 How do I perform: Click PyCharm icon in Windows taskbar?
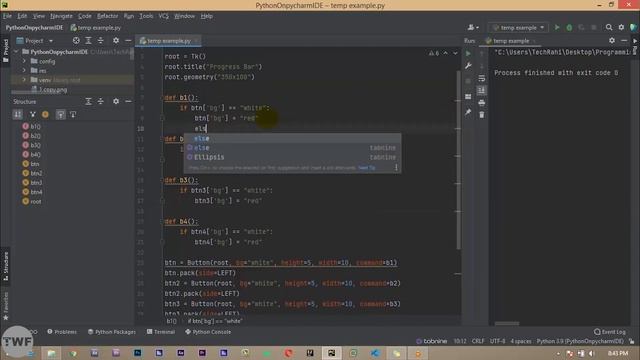point(331,353)
